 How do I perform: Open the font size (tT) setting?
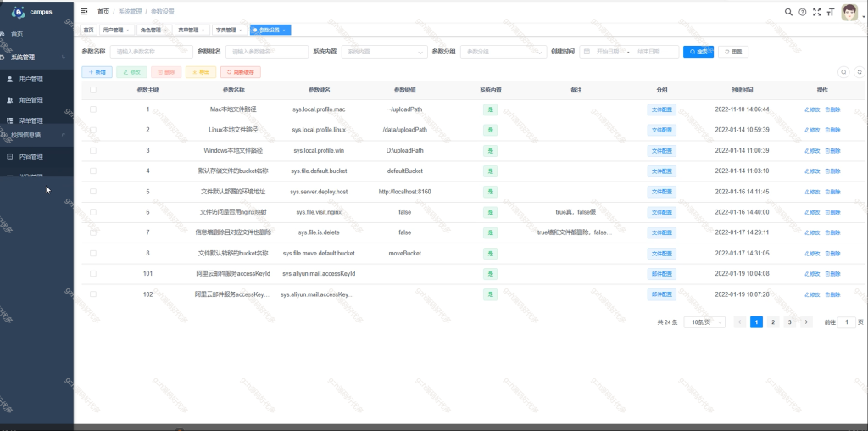(x=831, y=12)
